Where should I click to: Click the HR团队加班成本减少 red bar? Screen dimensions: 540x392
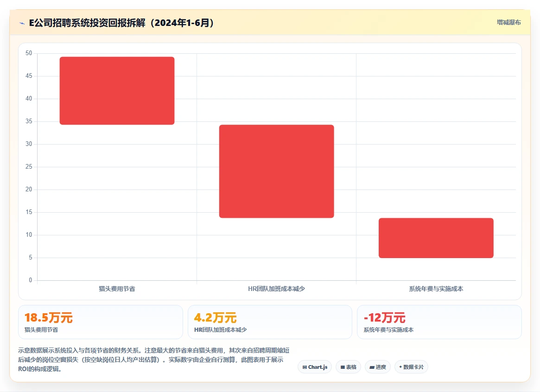click(277, 171)
